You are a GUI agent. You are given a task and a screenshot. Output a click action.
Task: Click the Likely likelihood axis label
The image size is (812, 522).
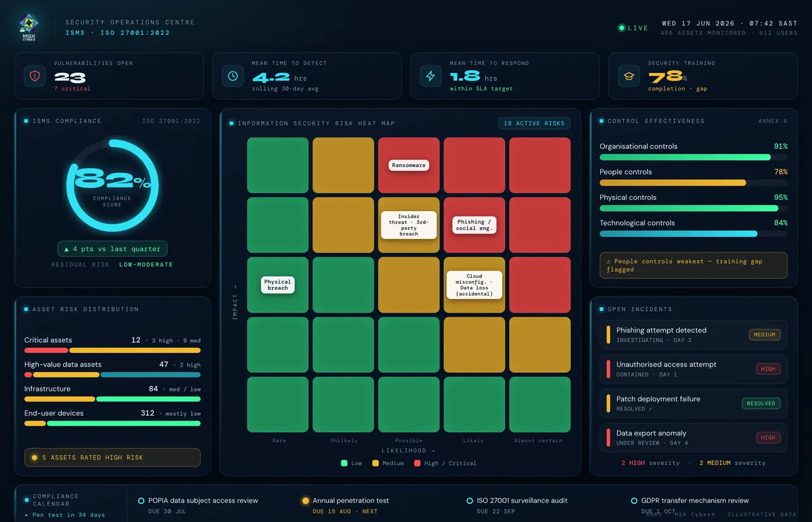click(473, 441)
